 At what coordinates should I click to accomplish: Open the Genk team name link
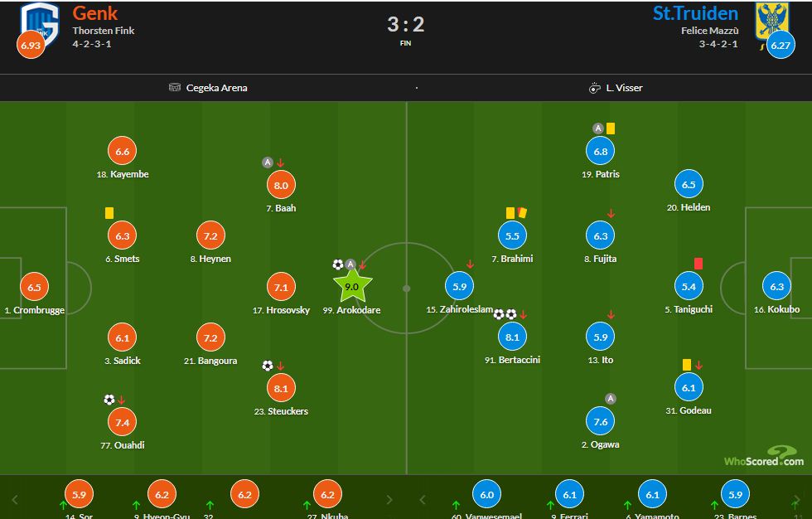tap(95, 12)
